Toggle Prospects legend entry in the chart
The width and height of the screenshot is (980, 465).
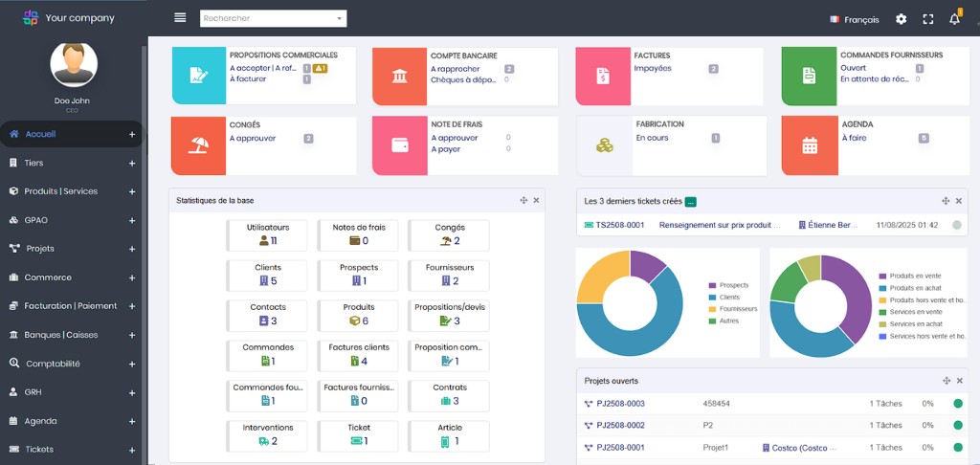point(734,285)
